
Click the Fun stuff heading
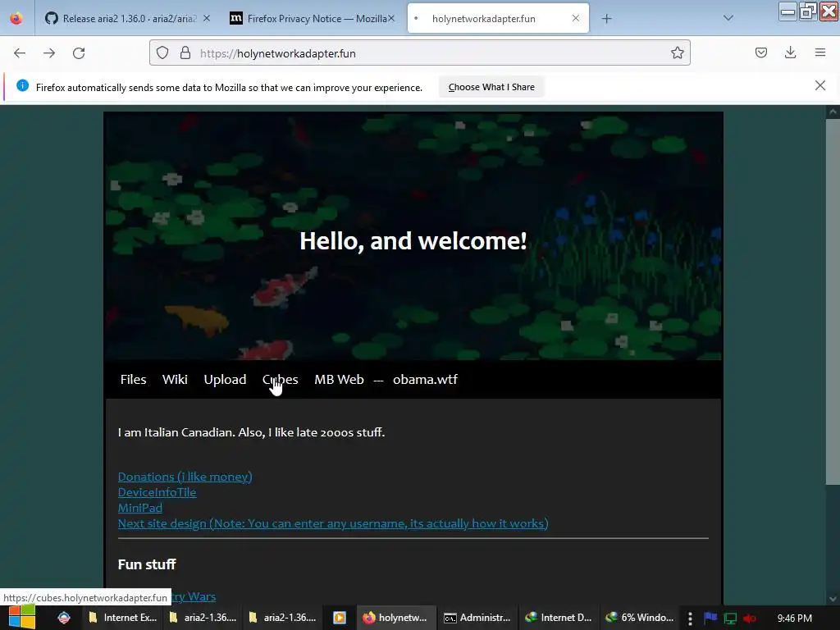147,564
